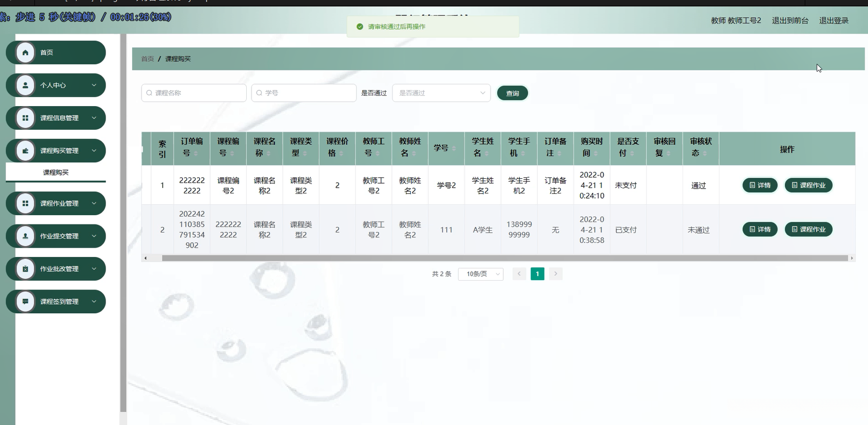This screenshot has height=425, width=868.
Task: Expand the 课程签到管理 menu chevron
Action: pyautogui.click(x=94, y=301)
